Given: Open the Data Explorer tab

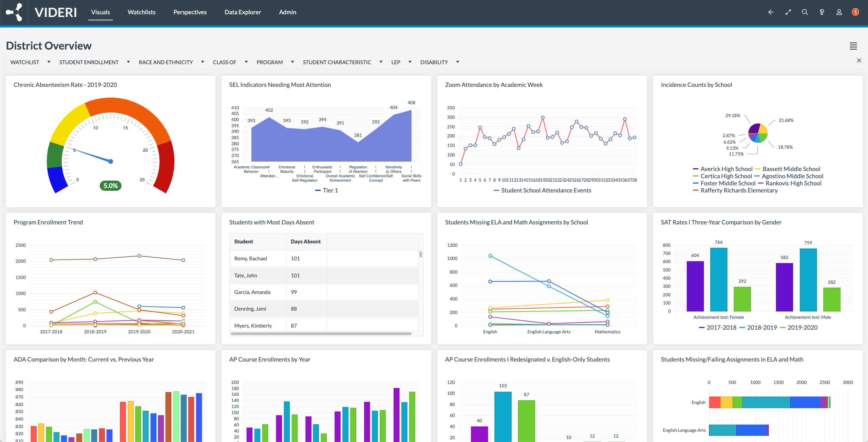Looking at the screenshot, I should [243, 12].
